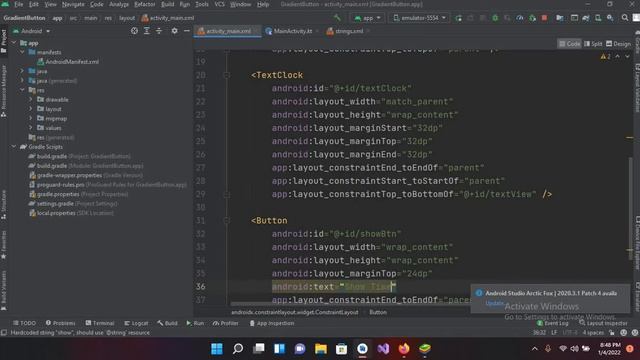Image resolution: width=640 pixels, height=360 pixels.
Task: Collapse Gradle Scripts node
Action: point(14,147)
